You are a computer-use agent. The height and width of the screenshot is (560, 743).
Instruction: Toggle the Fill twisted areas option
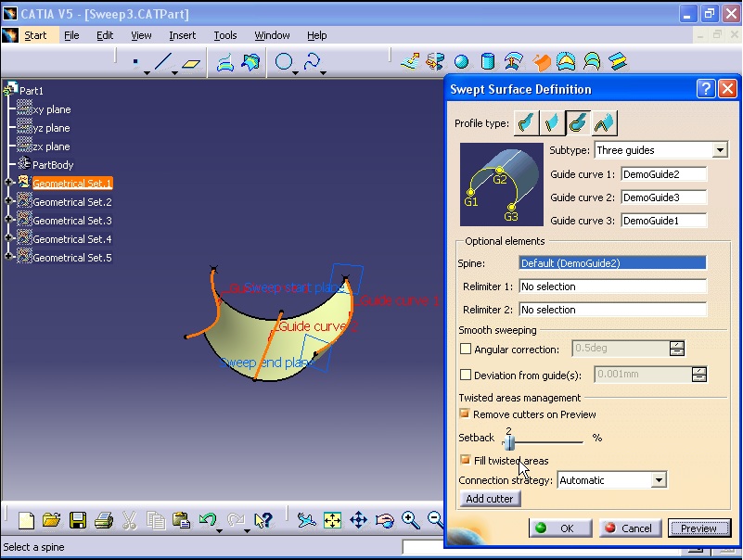click(x=466, y=460)
